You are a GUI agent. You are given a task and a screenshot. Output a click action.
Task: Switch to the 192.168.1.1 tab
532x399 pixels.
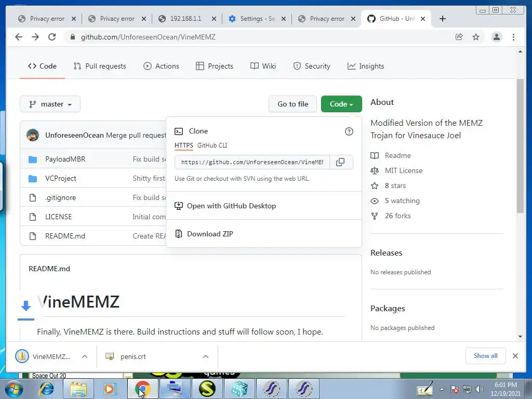tap(185, 19)
